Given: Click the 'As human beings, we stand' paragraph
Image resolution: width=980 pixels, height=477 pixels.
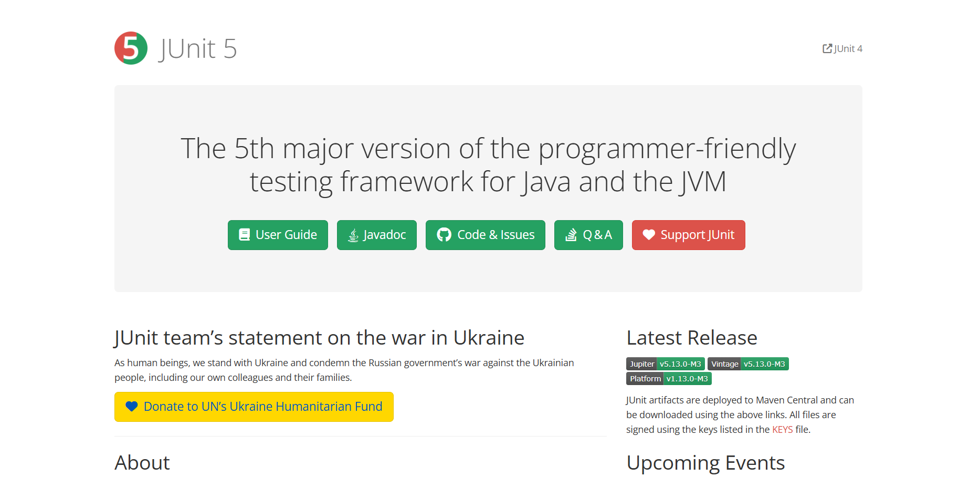Looking at the screenshot, I should click(344, 370).
